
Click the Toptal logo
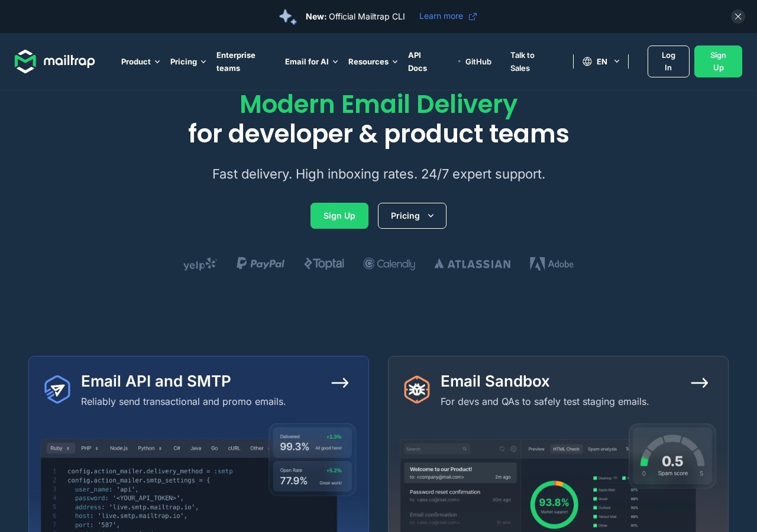click(324, 264)
